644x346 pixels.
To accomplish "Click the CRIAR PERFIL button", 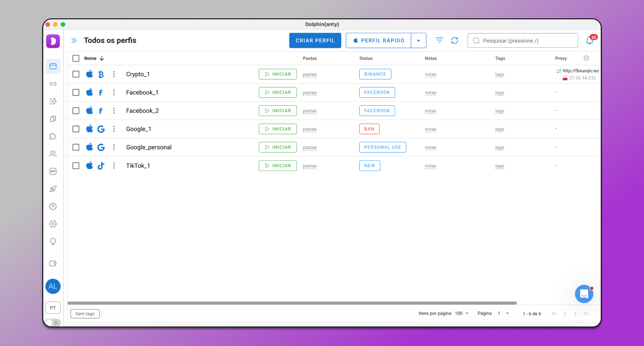I will pos(315,40).
